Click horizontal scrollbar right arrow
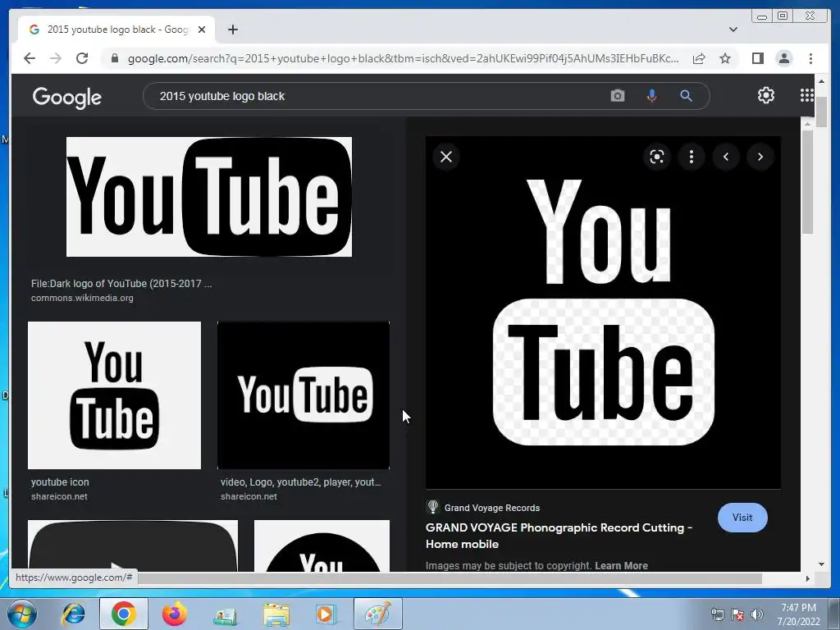This screenshot has height=630, width=840. click(x=807, y=578)
